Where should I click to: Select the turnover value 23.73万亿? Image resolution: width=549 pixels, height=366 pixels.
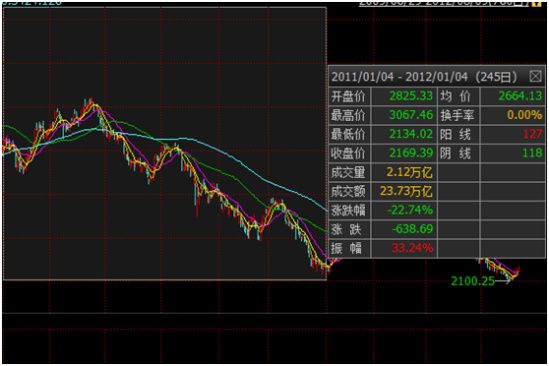[406, 191]
